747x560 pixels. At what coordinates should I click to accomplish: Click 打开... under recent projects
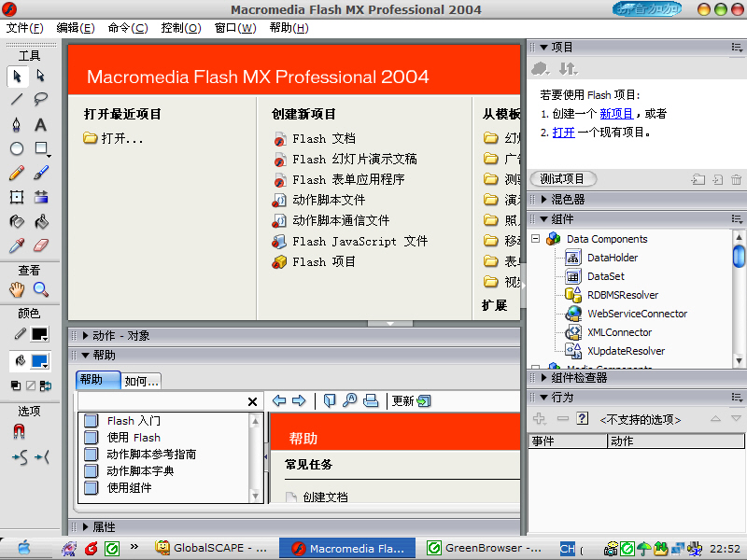click(113, 138)
